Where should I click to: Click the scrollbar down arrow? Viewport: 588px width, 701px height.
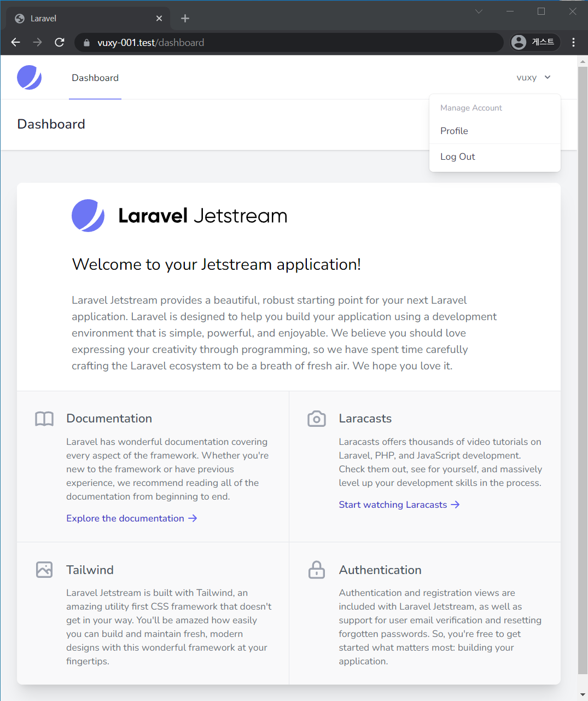[583, 695]
